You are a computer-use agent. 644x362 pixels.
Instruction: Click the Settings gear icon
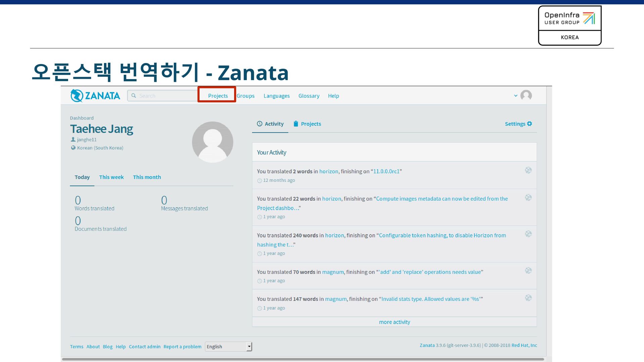point(530,124)
